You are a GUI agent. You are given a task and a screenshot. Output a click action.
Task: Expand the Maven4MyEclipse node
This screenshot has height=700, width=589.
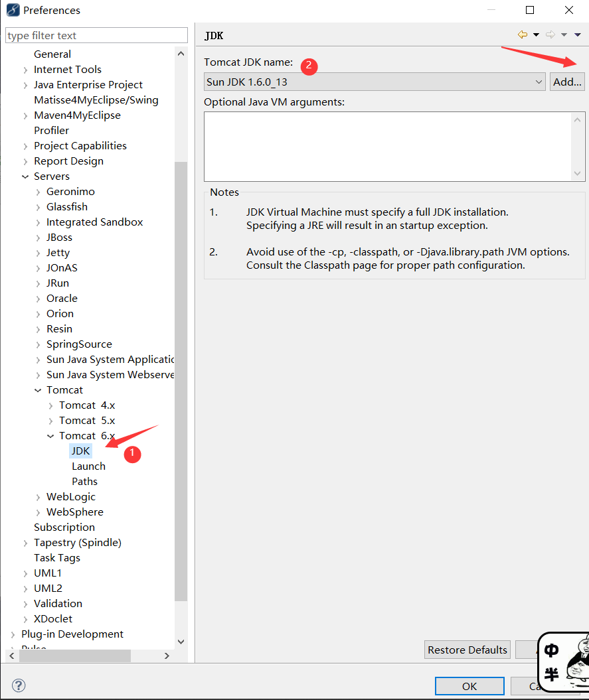point(25,115)
